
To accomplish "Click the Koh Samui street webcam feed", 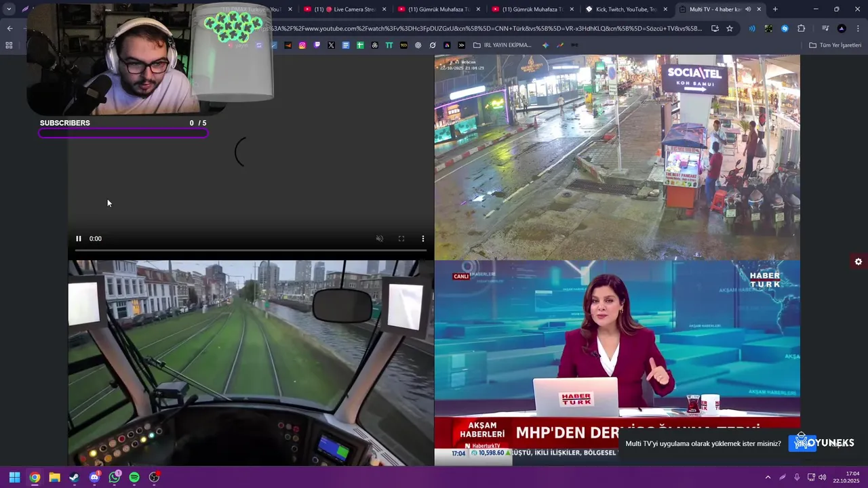I will pyautogui.click(x=617, y=157).
